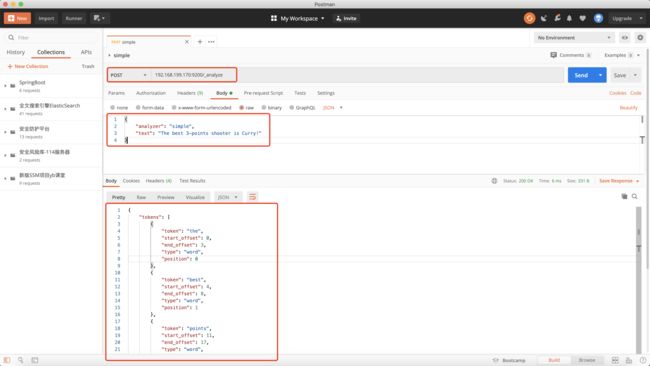This screenshot has height=366, width=650.
Task: Click the wrench settings icon in header
Action: tap(557, 18)
